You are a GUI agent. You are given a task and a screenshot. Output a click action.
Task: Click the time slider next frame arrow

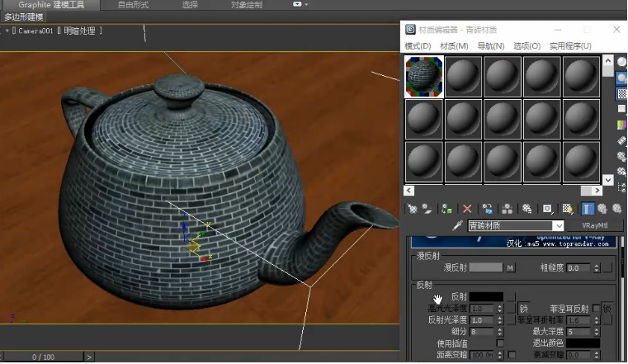tap(89, 357)
